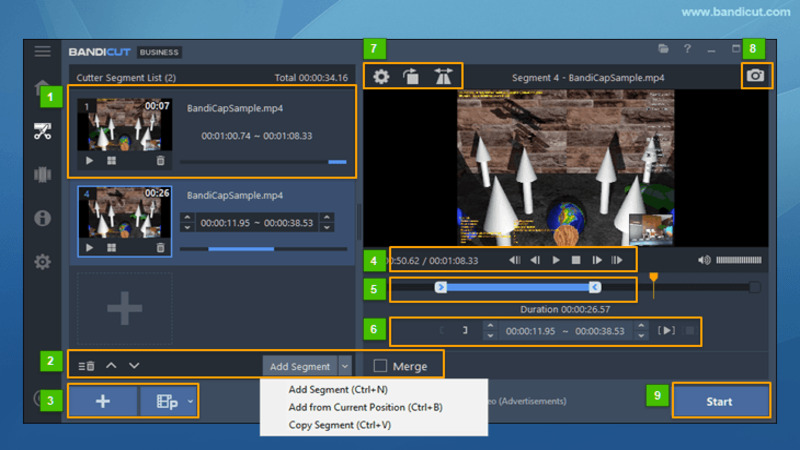The image size is (800, 450).
Task: Choose Copy Segment (Ctrl+V)
Action: [339, 424]
